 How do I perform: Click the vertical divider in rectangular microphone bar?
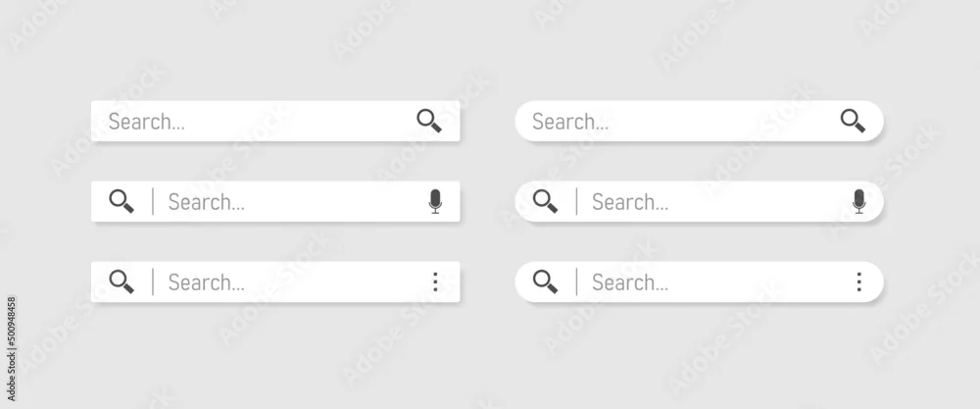pyautogui.click(x=153, y=201)
